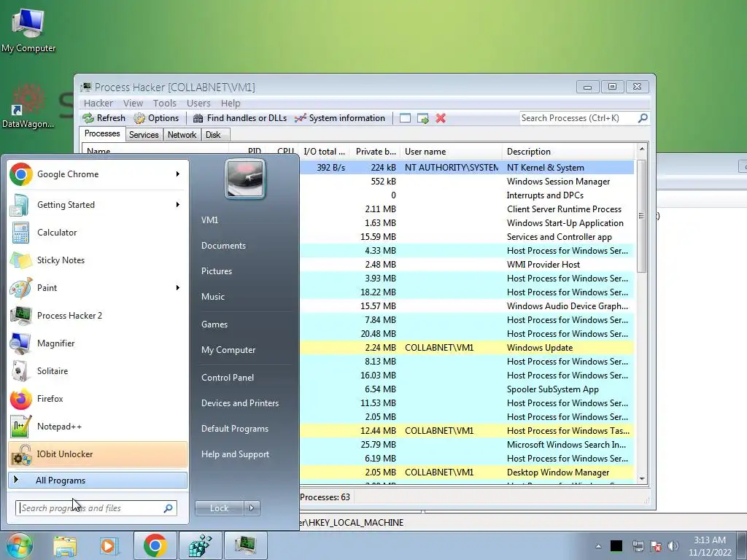Open the Tools menu
The width and height of the screenshot is (747, 560).
click(164, 103)
